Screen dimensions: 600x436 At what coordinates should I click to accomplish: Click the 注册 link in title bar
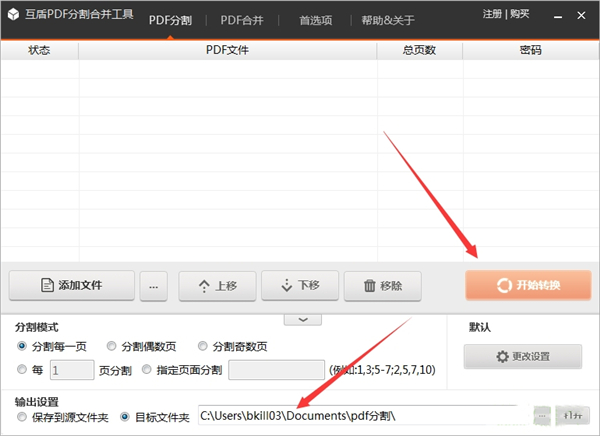(x=492, y=15)
